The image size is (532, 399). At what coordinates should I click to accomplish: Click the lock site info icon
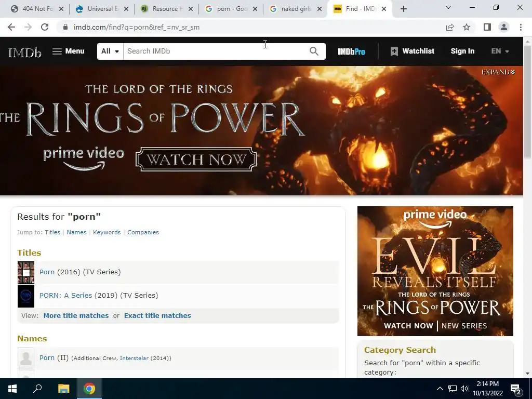pos(65,27)
